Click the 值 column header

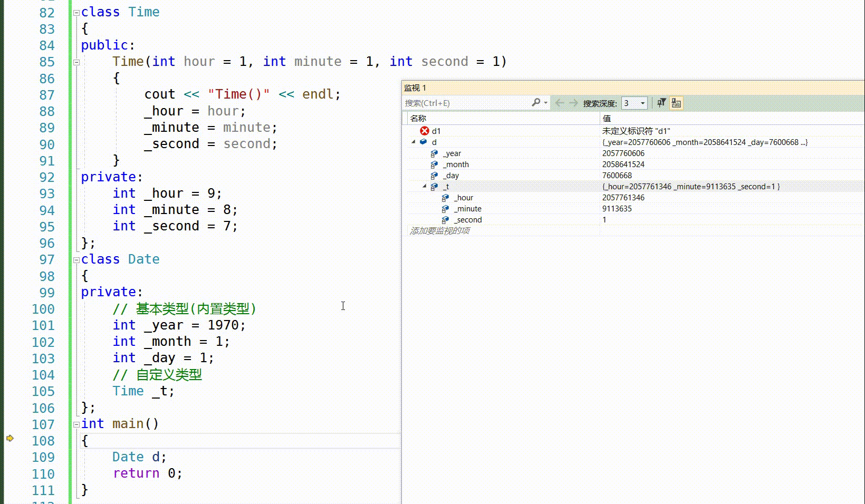pos(607,119)
